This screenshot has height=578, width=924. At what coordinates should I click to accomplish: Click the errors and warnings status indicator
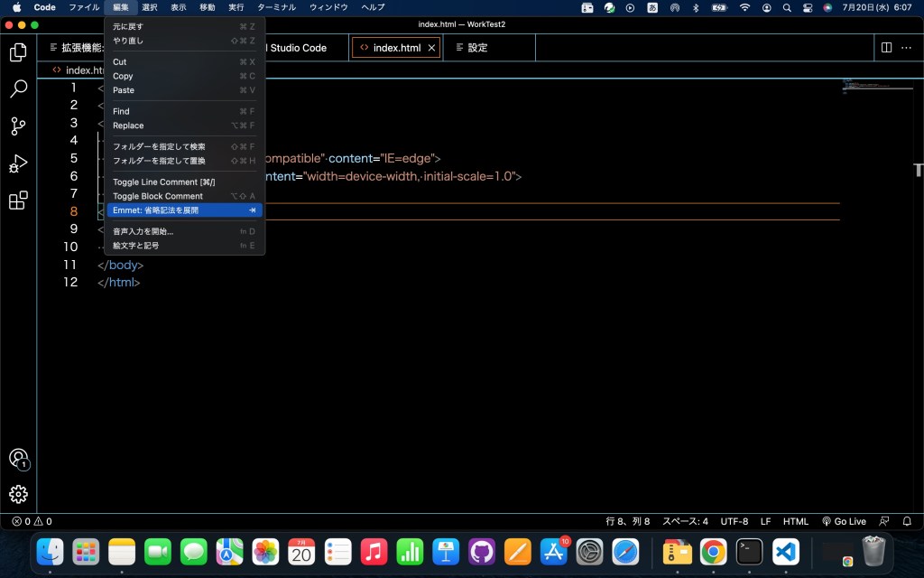[32, 521]
